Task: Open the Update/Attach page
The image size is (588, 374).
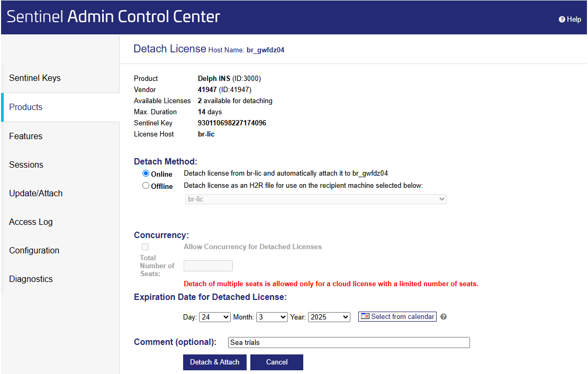Action: (36, 194)
